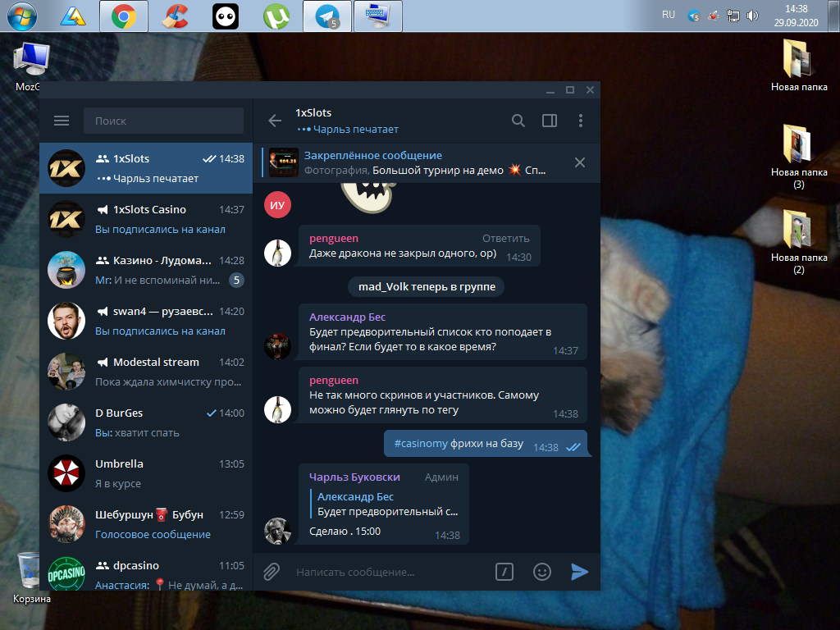Open the swan4 — рузаевс... channel
The image size is (840, 630).
(146, 321)
